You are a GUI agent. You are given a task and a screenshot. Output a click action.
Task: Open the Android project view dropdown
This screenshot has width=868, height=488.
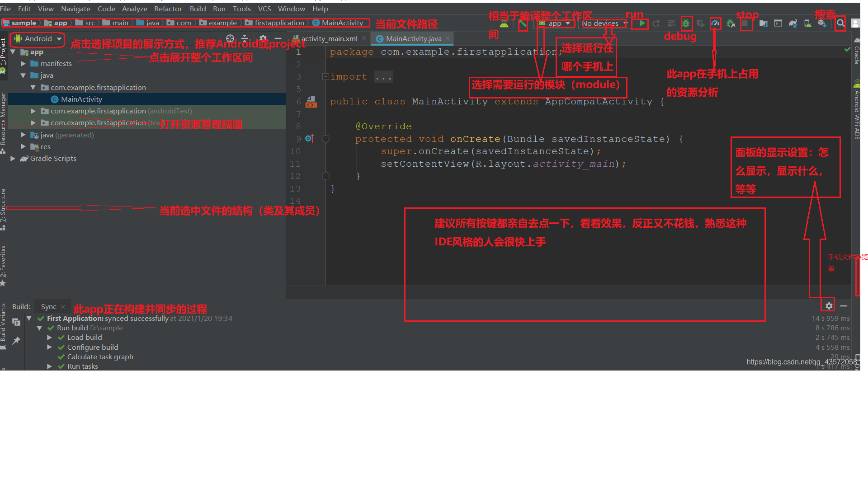pos(38,39)
